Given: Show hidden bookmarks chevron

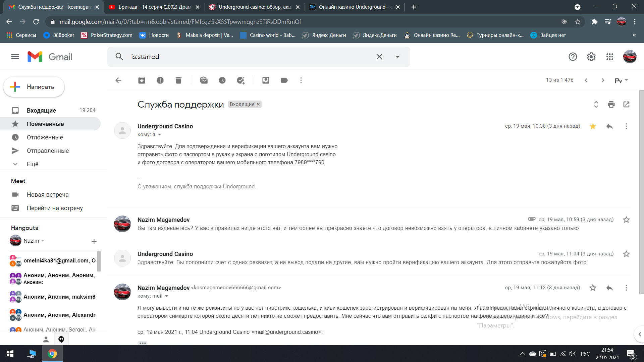Looking at the screenshot, I should tap(634, 35).
